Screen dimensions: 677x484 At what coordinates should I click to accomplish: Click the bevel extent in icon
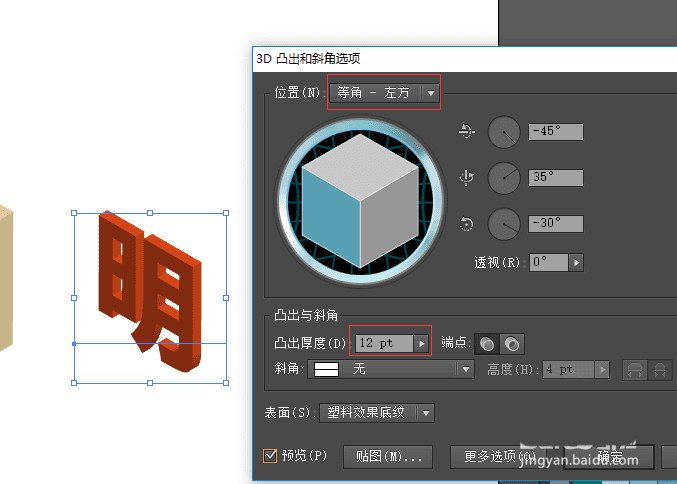(x=660, y=370)
